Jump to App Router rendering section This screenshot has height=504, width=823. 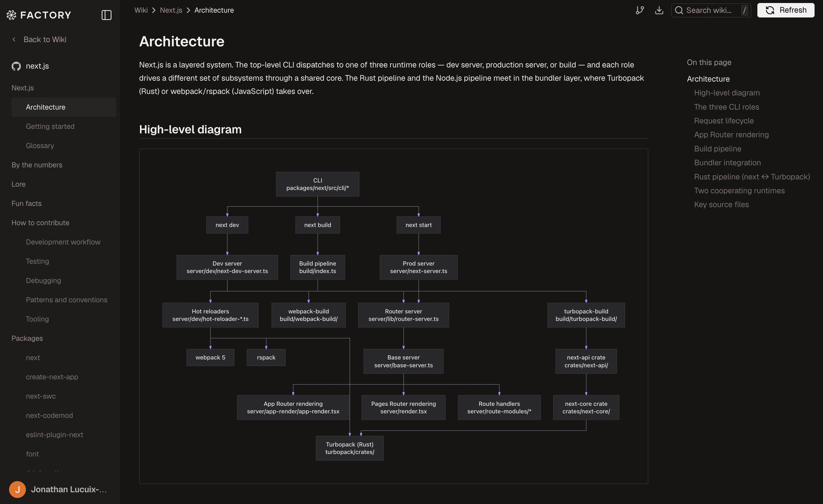pos(731,135)
